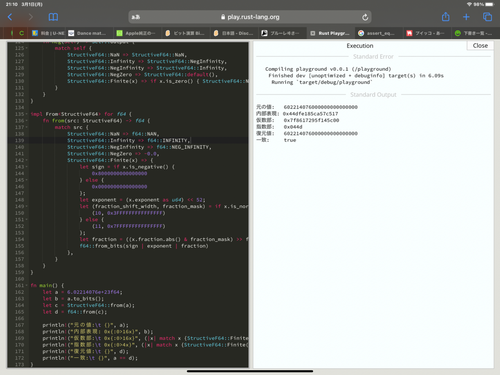Screen dimensions: 500x375
Task: Place cursor on the f64::INFINITY code line
Action: coord(129,140)
